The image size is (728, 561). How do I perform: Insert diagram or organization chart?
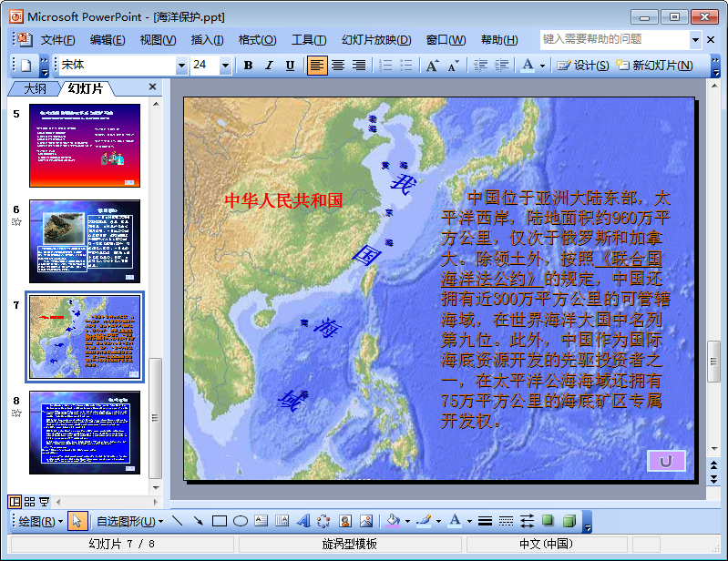click(x=323, y=522)
